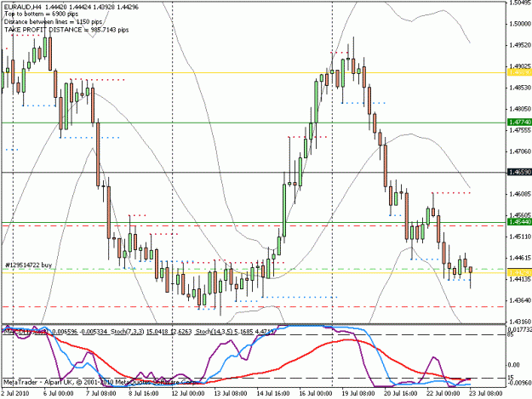This screenshot has width=532, height=399.
Task: Select the 'Top to bottom = 6900 pips' text
Action: 41,14
